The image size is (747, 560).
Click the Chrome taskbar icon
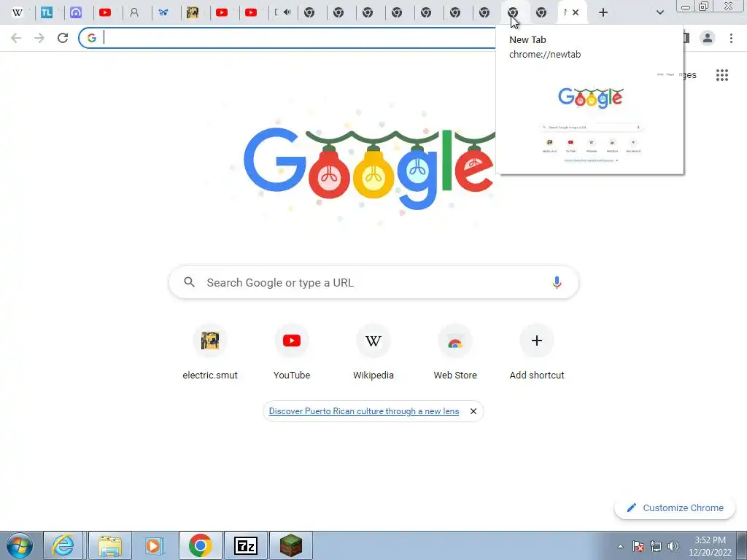[x=200, y=545]
